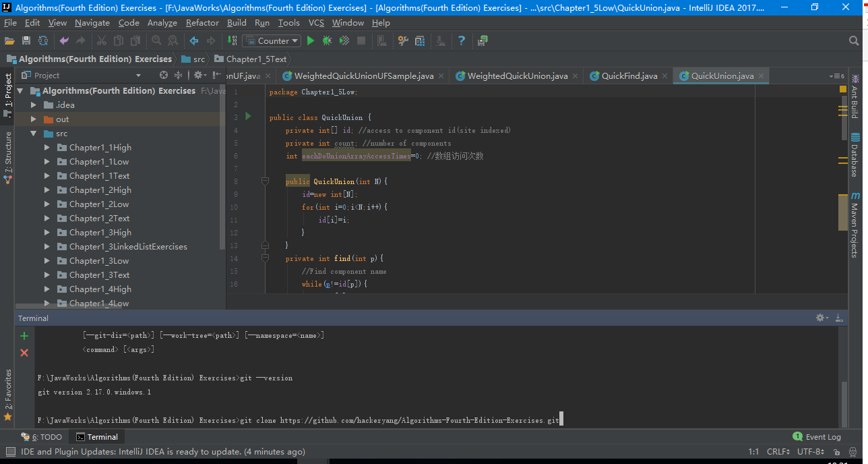868x464 pixels.
Task: Click the Save All toolbar icon
Action: click(26, 40)
